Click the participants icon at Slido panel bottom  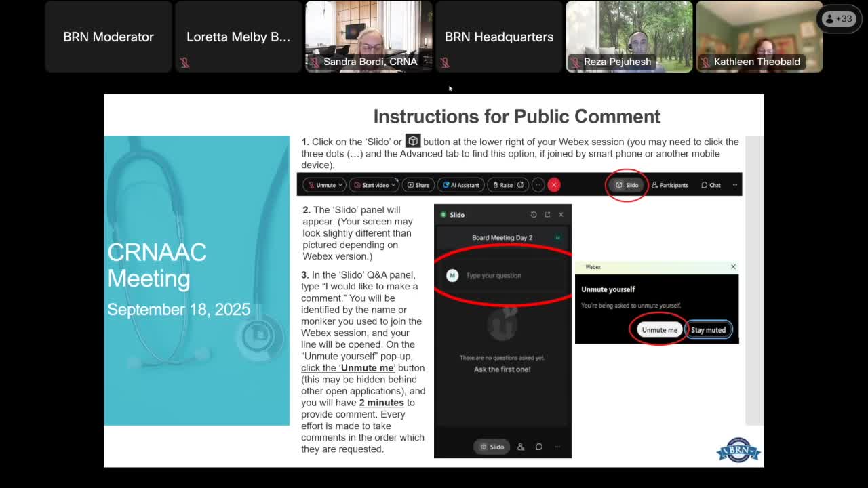pos(521,447)
